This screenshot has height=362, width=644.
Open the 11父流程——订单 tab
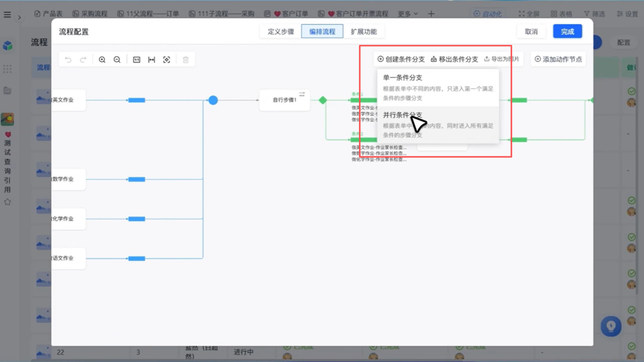pos(148,14)
